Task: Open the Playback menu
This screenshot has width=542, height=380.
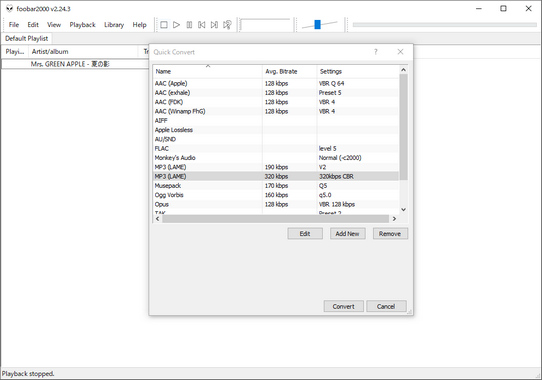Action: (82, 25)
